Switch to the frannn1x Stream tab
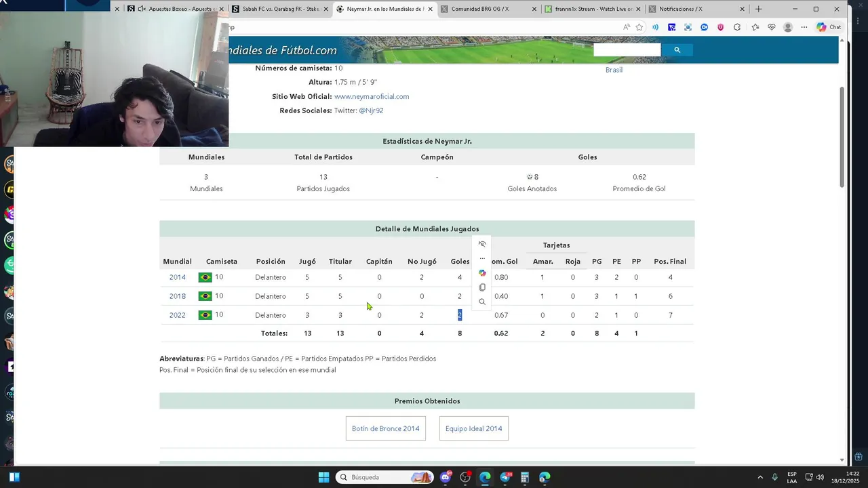Screen dimensions: 868x488 [592, 9]
